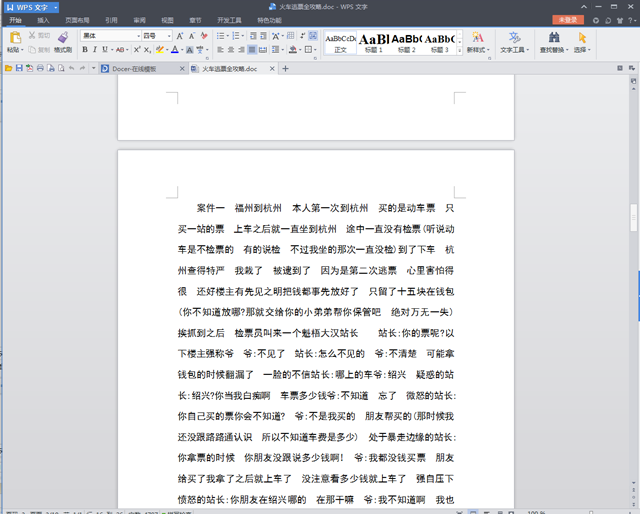Center align paragraph text

(231, 49)
